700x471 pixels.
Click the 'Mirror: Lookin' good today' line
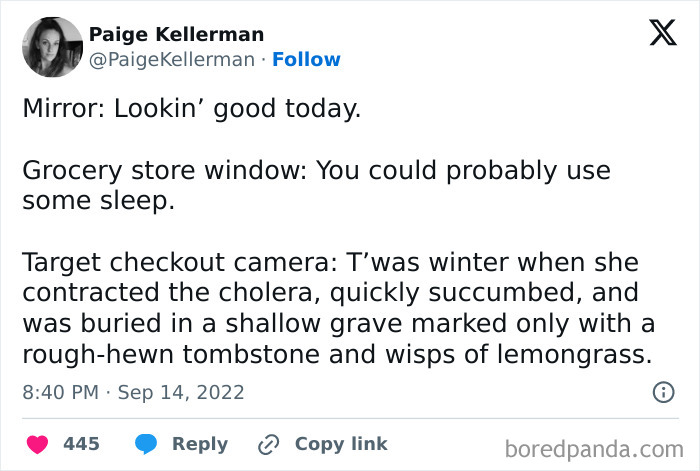pos(192,109)
